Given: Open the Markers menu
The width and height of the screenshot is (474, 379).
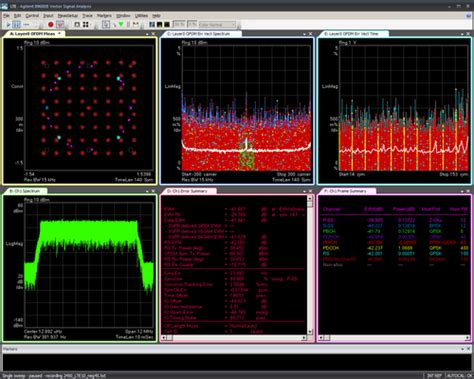Looking at the screenshot, I should click(104, 16).
